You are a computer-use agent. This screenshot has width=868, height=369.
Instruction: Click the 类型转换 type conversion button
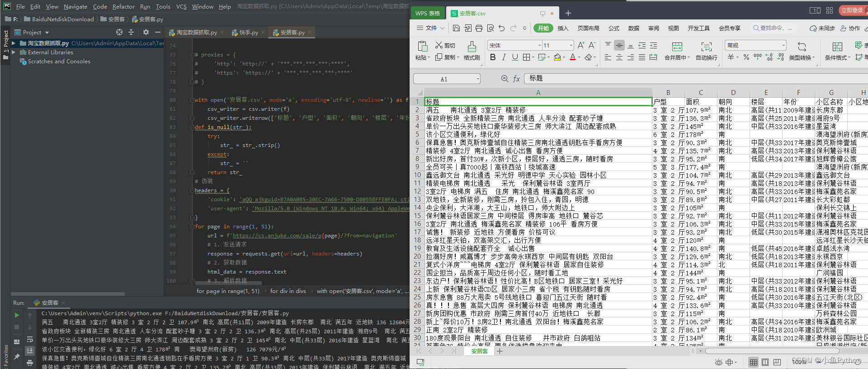pyautogui.click(x=802, y=51)
